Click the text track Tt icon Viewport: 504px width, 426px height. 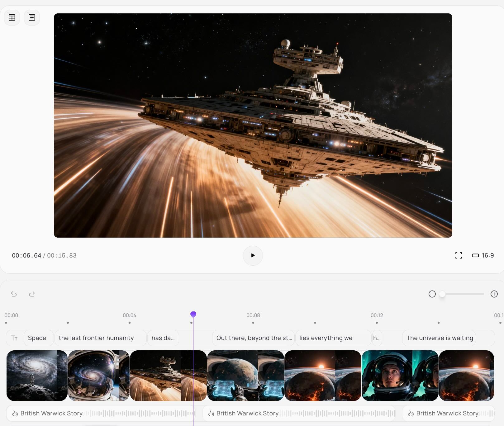coord(14,338)
